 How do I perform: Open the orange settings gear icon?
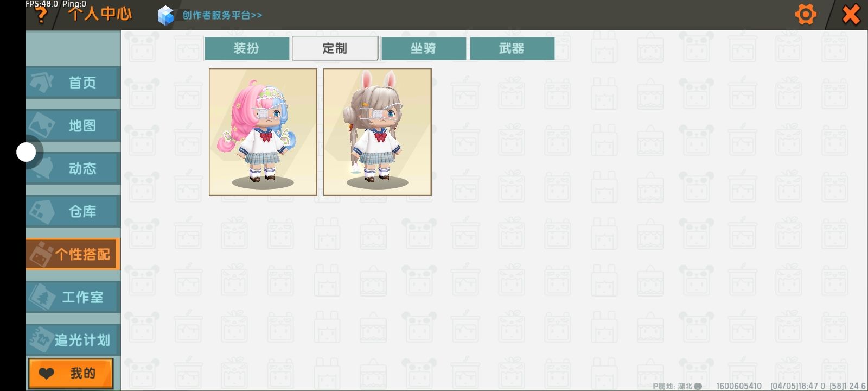click(806, 14)
